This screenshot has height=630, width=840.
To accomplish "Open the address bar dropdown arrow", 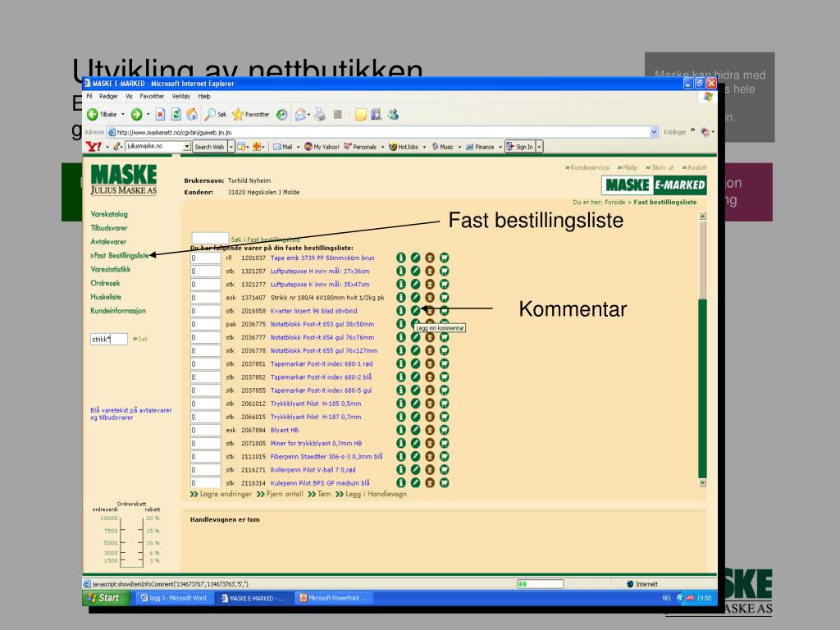I will pyautogui.click(x=654, y=132).
